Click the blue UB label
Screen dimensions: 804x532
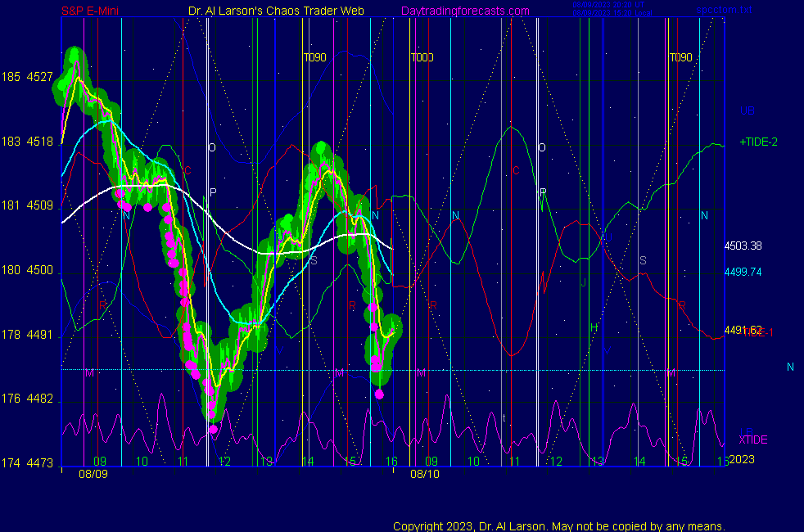pos(747,110)
